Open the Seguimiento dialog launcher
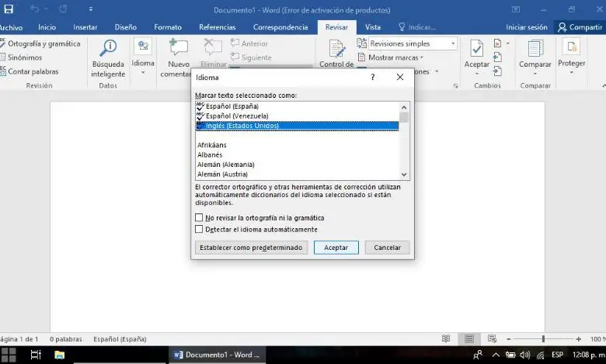Viewport: 606px width, 364px height. click(x=455, y=86)
